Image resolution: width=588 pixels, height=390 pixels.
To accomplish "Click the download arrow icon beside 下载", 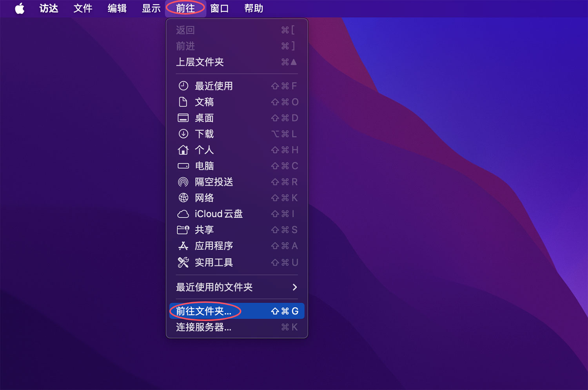I will [183, 134].
